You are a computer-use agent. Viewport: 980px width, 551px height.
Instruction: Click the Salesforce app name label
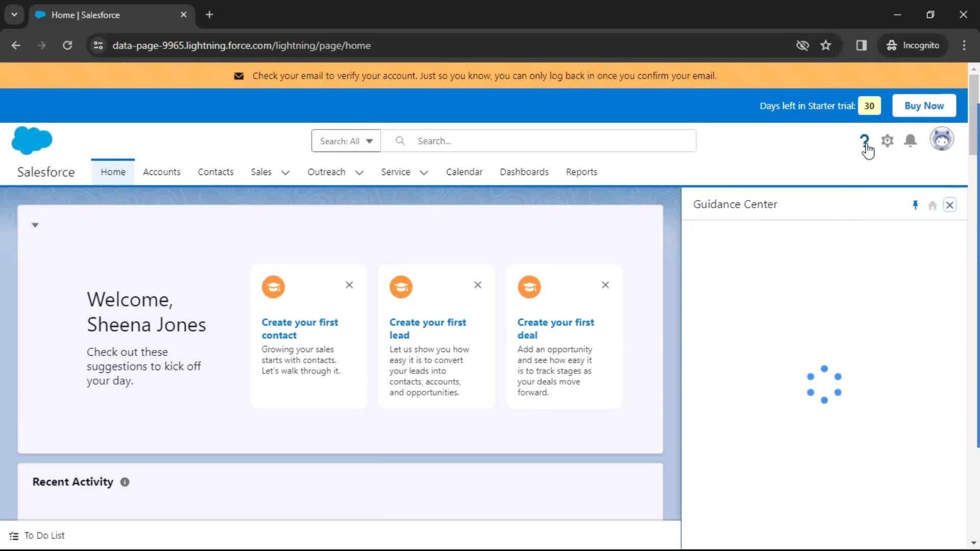pos(46,172)
